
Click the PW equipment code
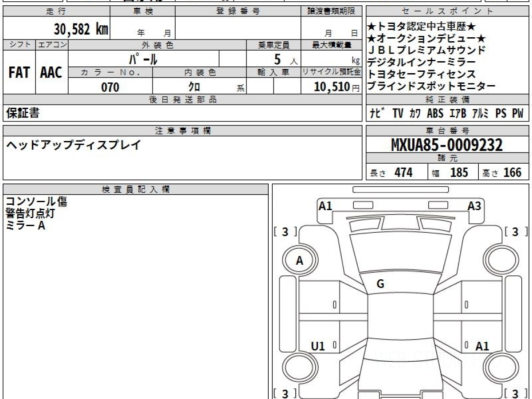click(518, 113)
